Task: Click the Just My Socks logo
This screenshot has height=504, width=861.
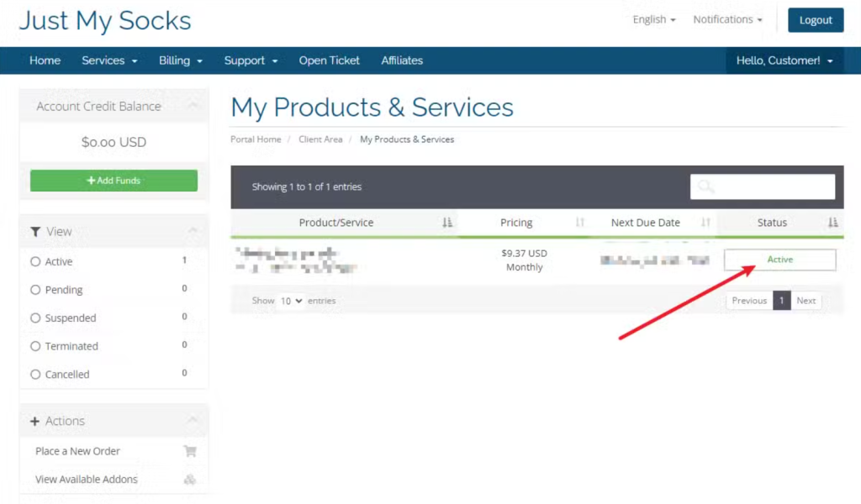Action: (105, 21)
